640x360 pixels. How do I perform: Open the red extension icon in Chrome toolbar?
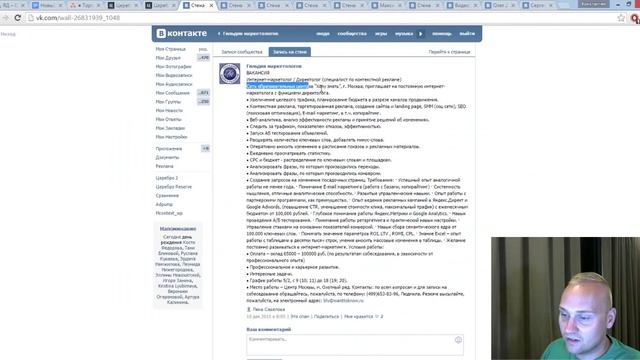[x=635, y=18]
